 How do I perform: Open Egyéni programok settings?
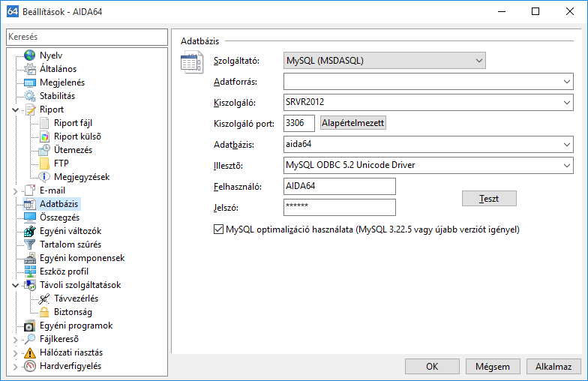click(x=76, y=325)
